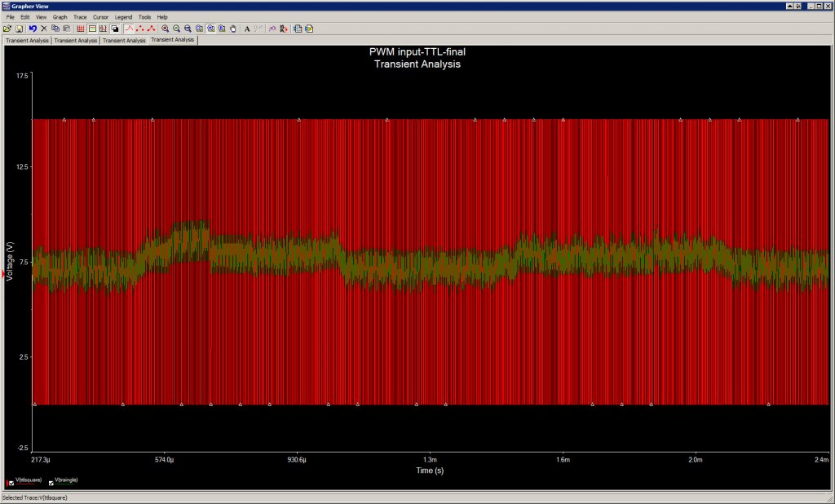
Task: Toggle the V(ttlsquare) trace checkbox
Action: coord(11,484)
